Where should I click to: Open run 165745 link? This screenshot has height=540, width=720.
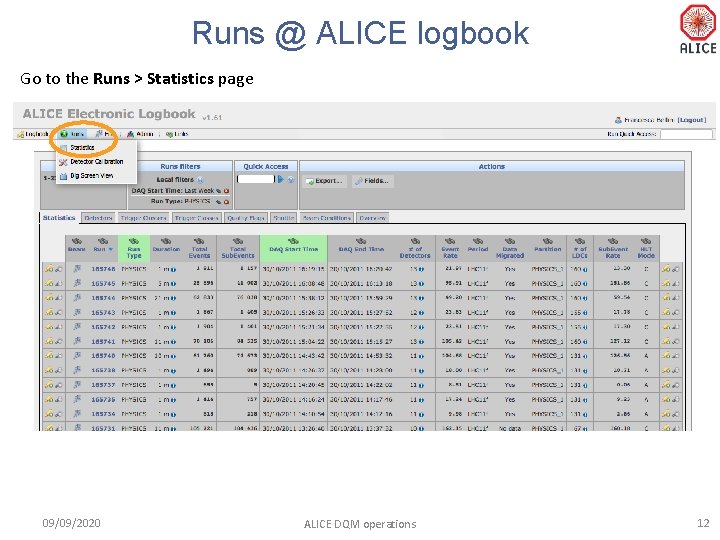103,284
